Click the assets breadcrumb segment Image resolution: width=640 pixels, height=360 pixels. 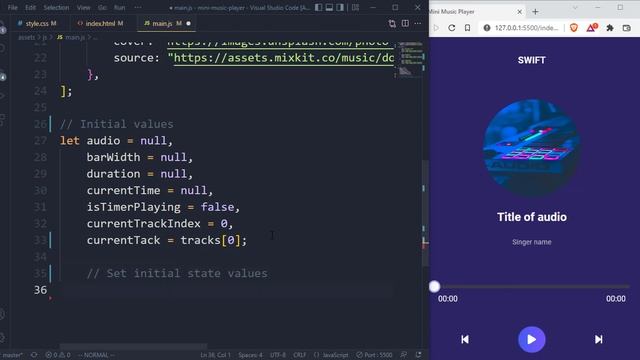27,37
